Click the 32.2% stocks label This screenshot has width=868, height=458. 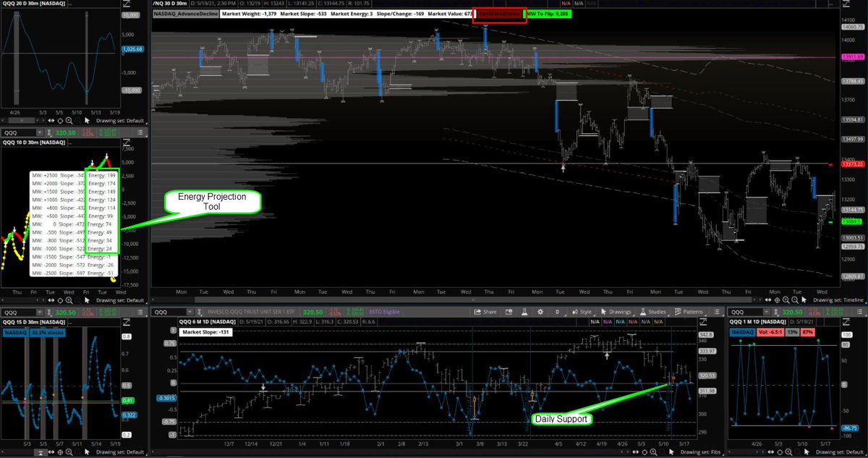pos(48,332)
